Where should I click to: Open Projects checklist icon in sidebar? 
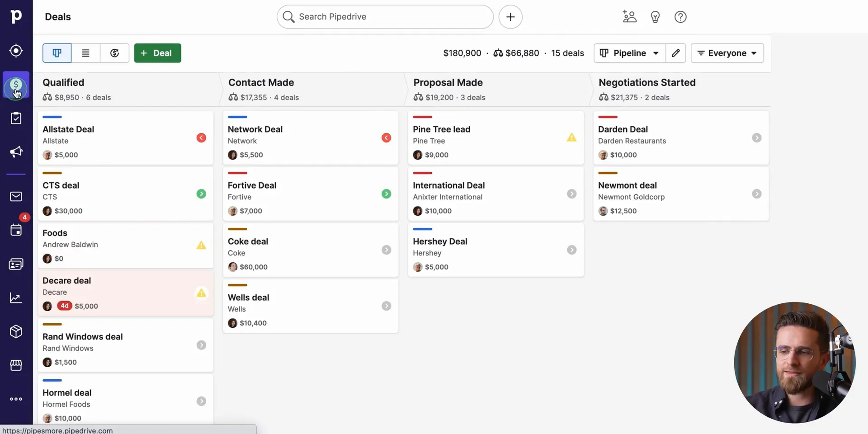(16, 118)
